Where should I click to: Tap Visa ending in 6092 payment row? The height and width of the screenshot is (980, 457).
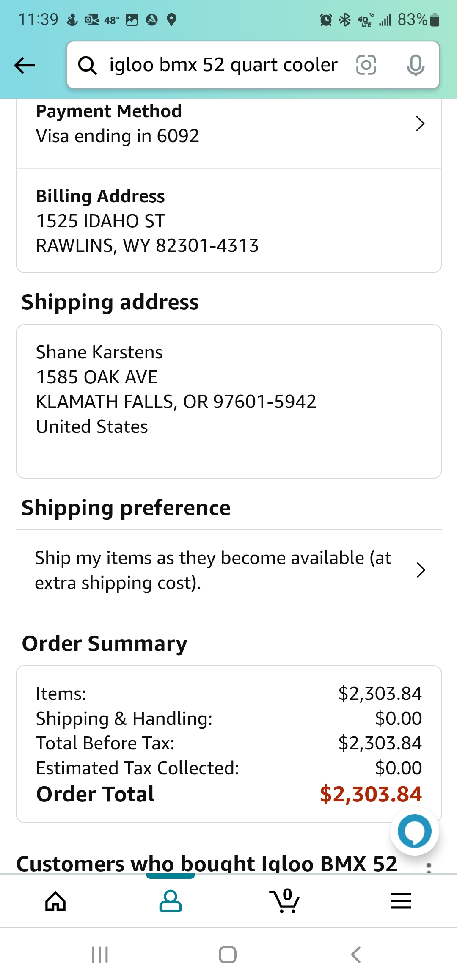coord(118,136)
